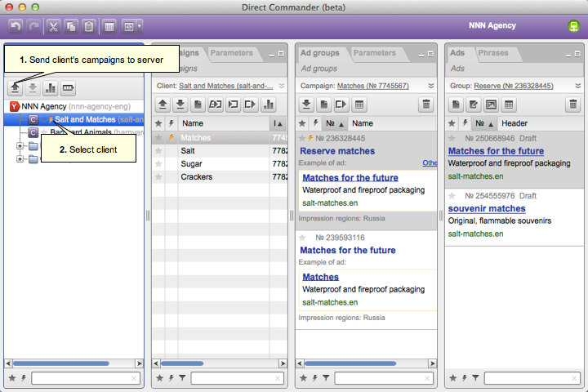Viewport: 588px width, 392px height.
Task: Click the edit ad pencil icon
Action: tap(474, 105)
